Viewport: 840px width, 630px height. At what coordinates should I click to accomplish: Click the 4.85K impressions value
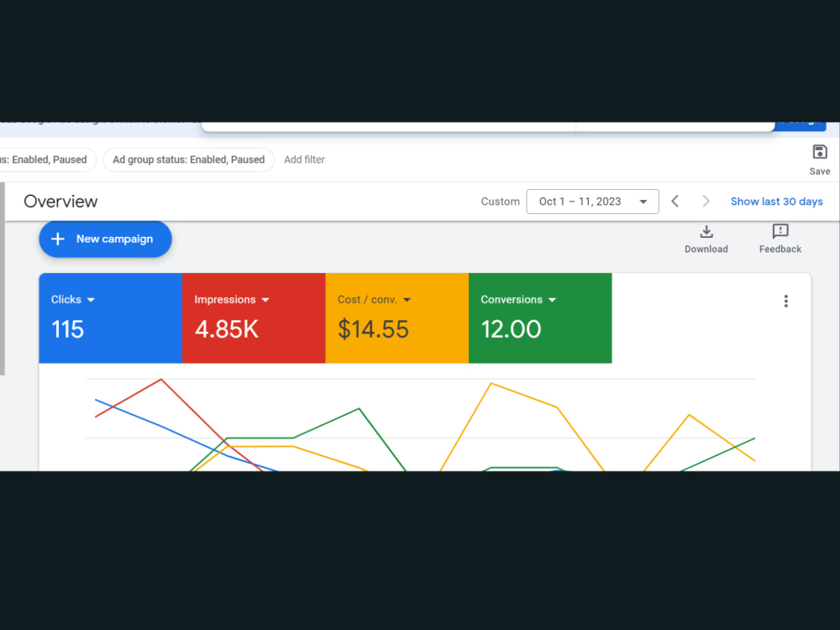[227, 329]
